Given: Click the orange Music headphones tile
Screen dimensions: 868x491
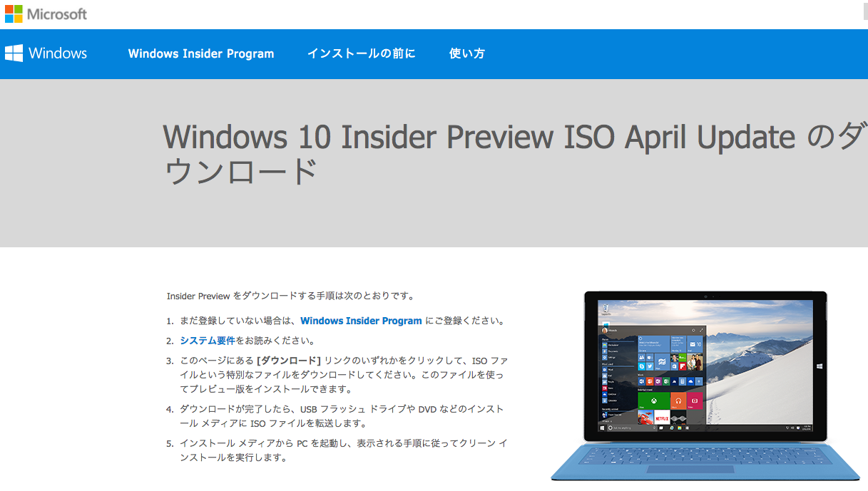Looking at the screenshot, I should 678,400.
